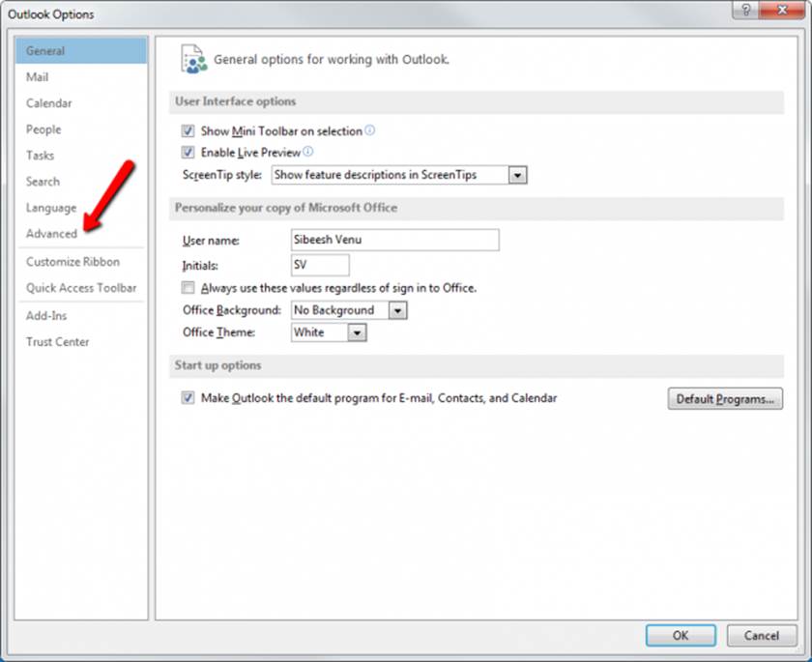Viewport: 812px width, 662px height.
Task: Open the ScreenTip style dropdown
Action: (x=517, y=175)
